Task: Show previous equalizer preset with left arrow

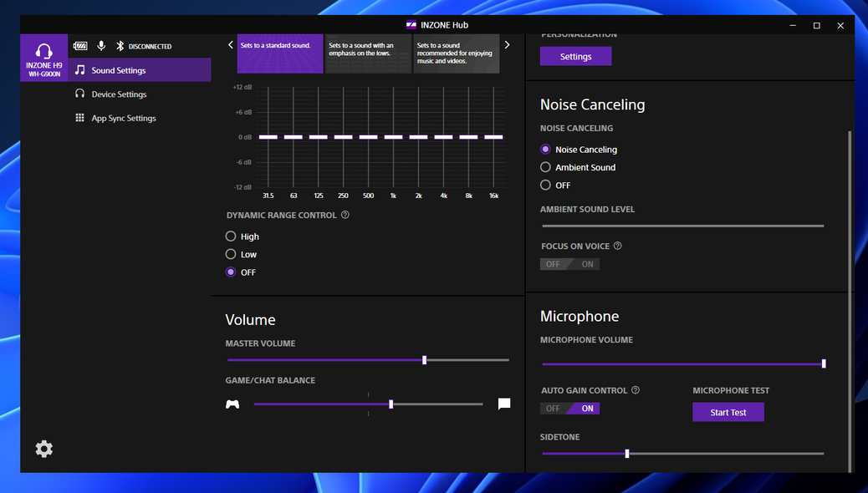Action: click(231, 45)
